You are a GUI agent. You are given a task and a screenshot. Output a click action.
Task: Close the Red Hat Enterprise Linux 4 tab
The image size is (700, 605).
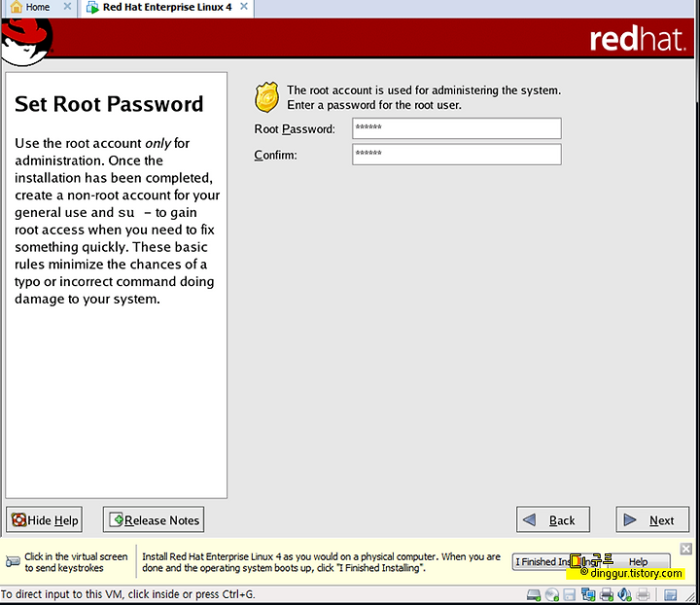pos(244,7)
